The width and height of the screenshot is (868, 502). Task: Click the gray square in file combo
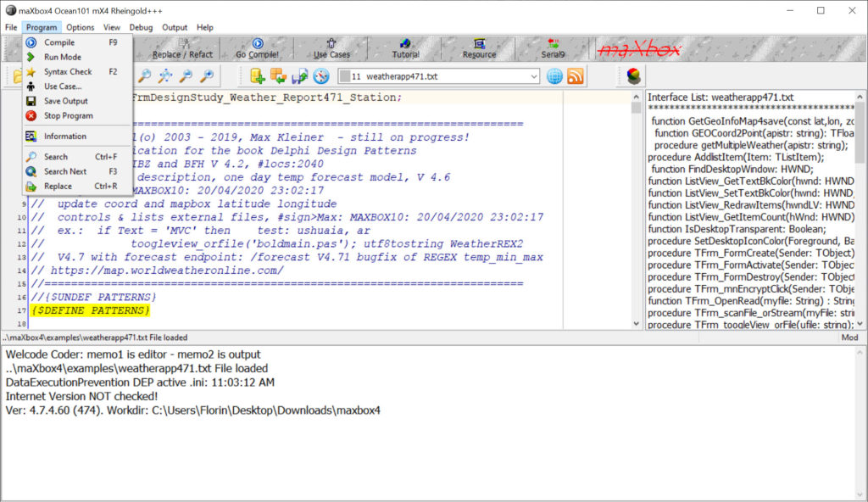(345, 76)
